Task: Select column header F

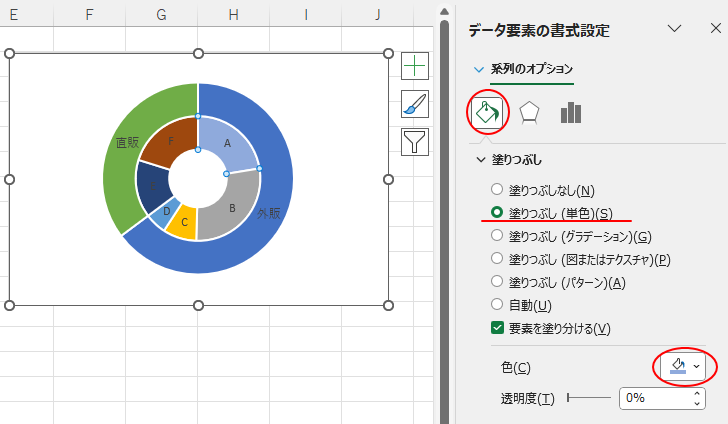Action: click(x=89, y=15)
